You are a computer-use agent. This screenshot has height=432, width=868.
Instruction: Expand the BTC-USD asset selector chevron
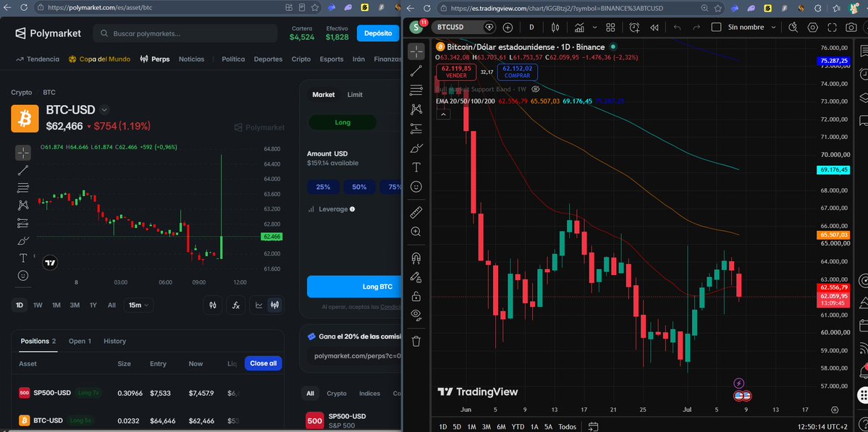(105, 109)
